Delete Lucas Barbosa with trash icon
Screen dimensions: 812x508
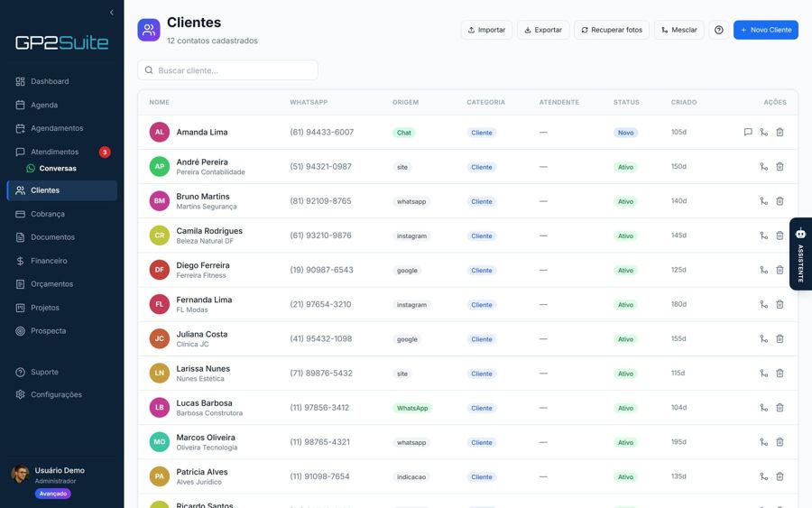click(780, 408)
